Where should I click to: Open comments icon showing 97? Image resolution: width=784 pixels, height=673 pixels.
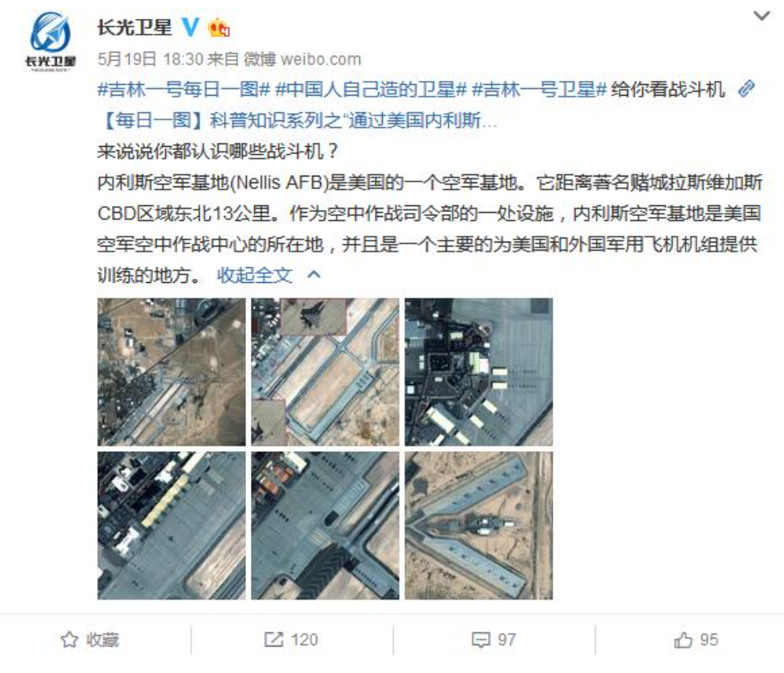[x=494, y=639]
